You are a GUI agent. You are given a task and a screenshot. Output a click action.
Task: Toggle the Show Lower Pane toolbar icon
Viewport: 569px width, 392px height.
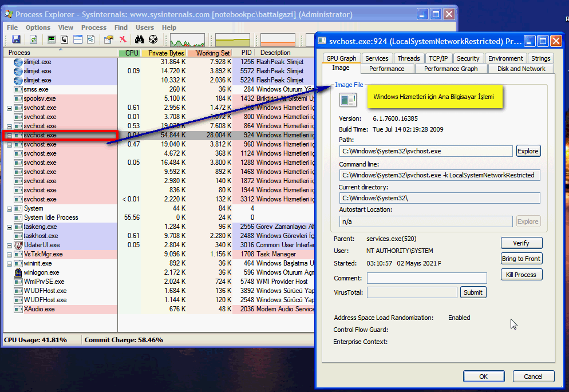tap(78, 39)
